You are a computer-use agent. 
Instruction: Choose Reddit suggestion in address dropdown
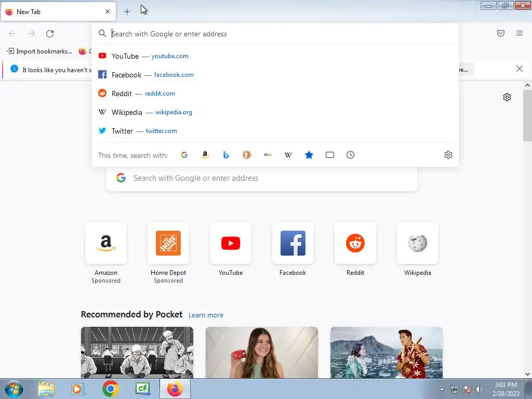coord(275,94)
